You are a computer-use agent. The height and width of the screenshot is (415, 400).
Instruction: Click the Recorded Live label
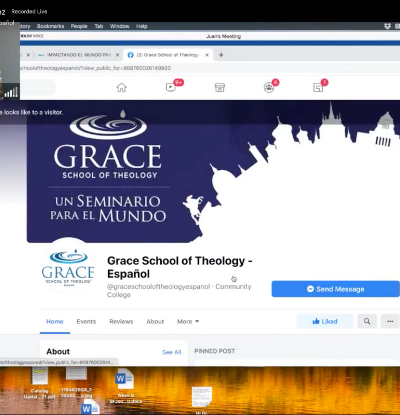click(29, 12)
